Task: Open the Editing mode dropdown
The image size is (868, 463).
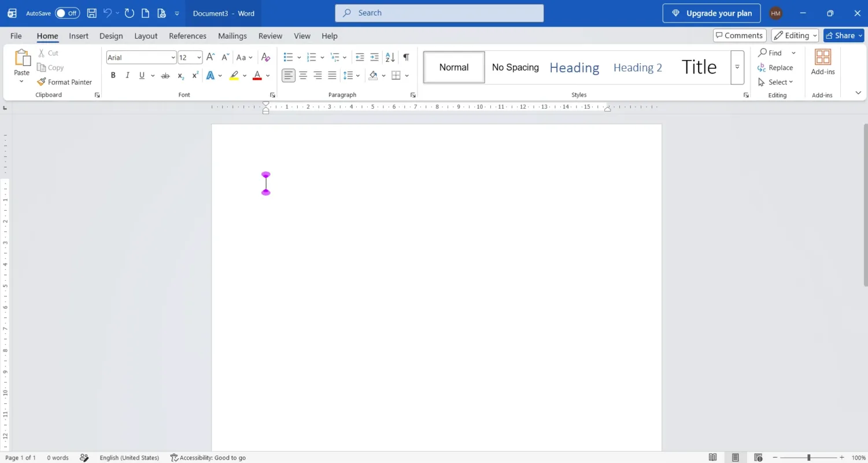Action: coord(795,35)
